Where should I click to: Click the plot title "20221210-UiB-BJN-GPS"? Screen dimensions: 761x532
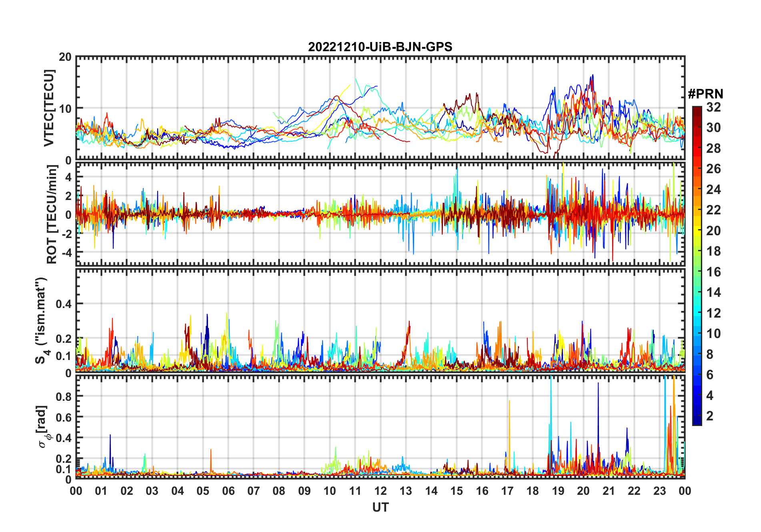coord(380,47)
